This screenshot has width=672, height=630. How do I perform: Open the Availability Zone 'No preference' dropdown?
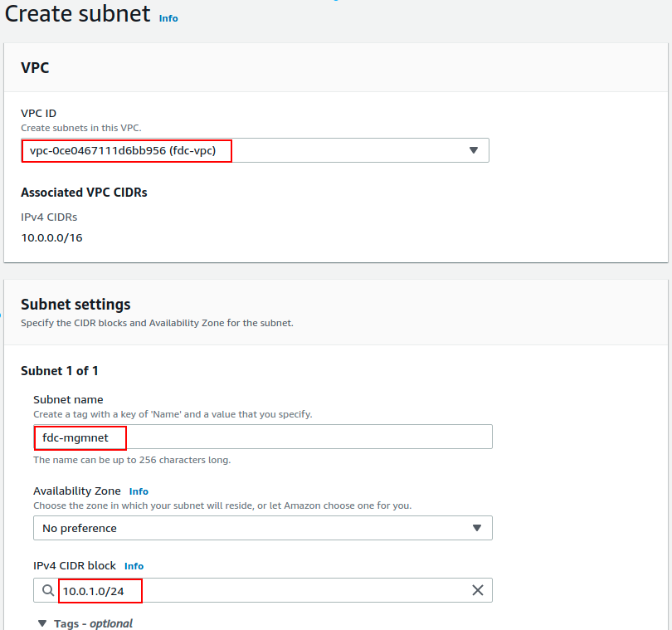249,528
